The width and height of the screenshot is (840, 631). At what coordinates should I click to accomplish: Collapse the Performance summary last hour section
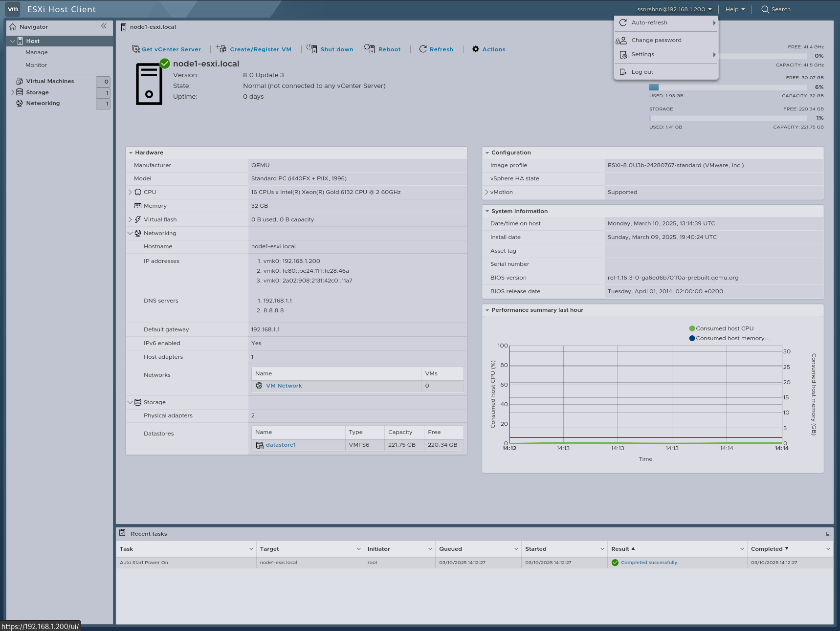pos(487,310)
